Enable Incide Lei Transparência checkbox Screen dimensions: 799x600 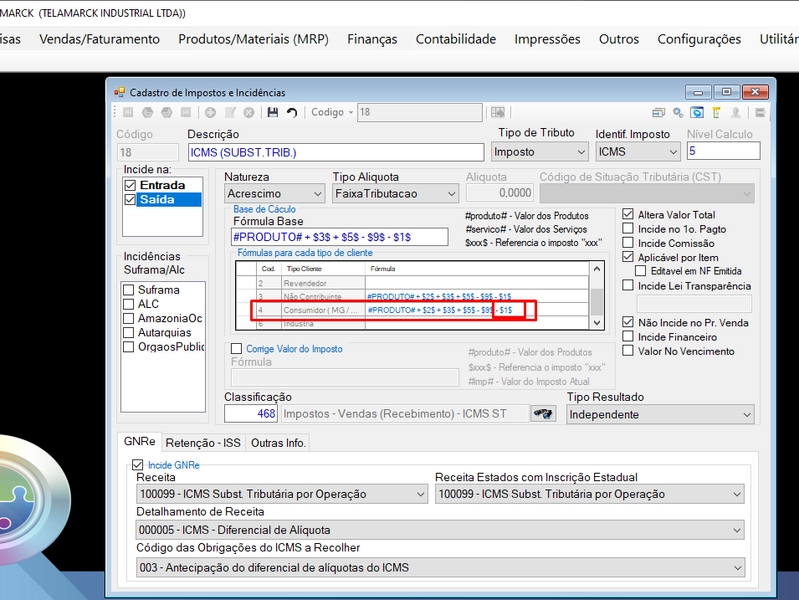(628, 285)
